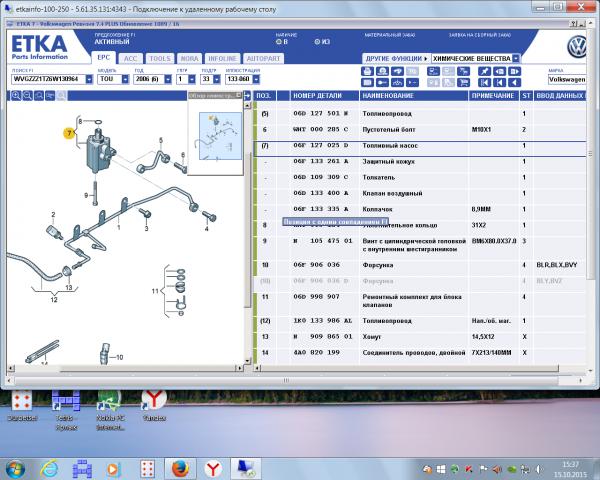Click the Примечание column header
The width and height of the screenshot is (600, 480).
coord(493,96)
